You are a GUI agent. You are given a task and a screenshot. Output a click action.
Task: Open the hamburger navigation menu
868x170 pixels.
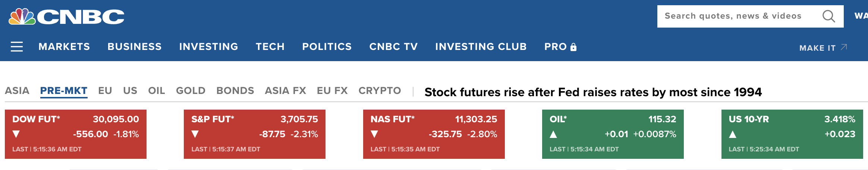[17, 47]
